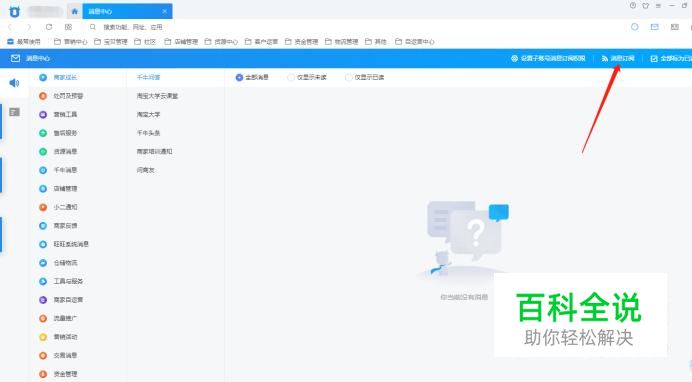Click the 小二通知 category icon

(x=43, y=207)
